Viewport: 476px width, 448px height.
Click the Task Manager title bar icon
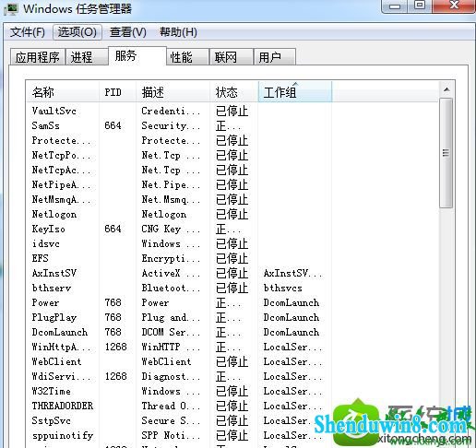point(11,8)
